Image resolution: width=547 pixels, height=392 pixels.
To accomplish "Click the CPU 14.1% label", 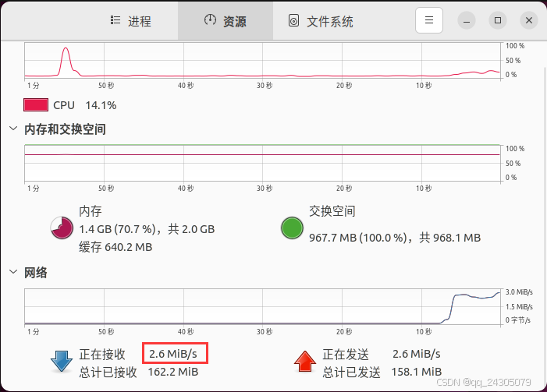I will click(x=85, y=105).
